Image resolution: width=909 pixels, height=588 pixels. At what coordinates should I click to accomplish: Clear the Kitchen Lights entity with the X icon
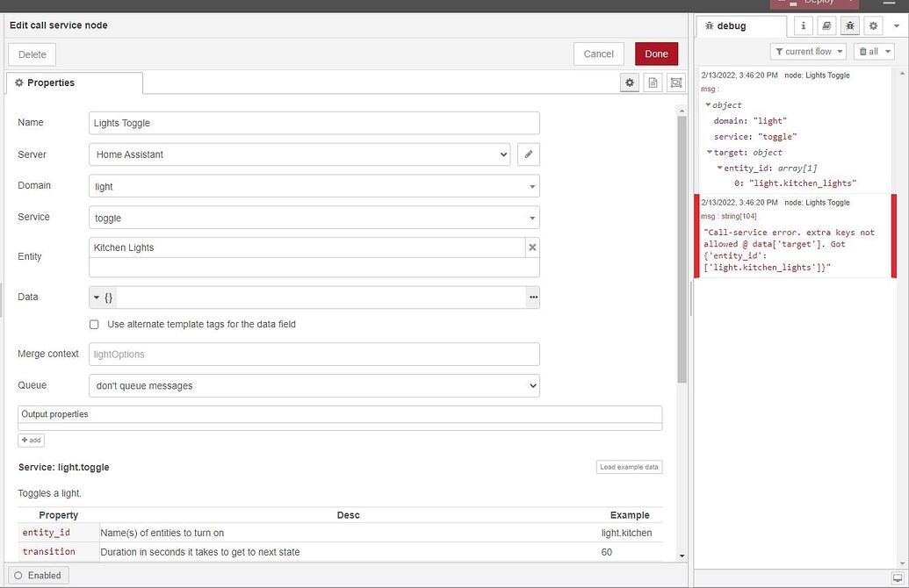point(532,247)
